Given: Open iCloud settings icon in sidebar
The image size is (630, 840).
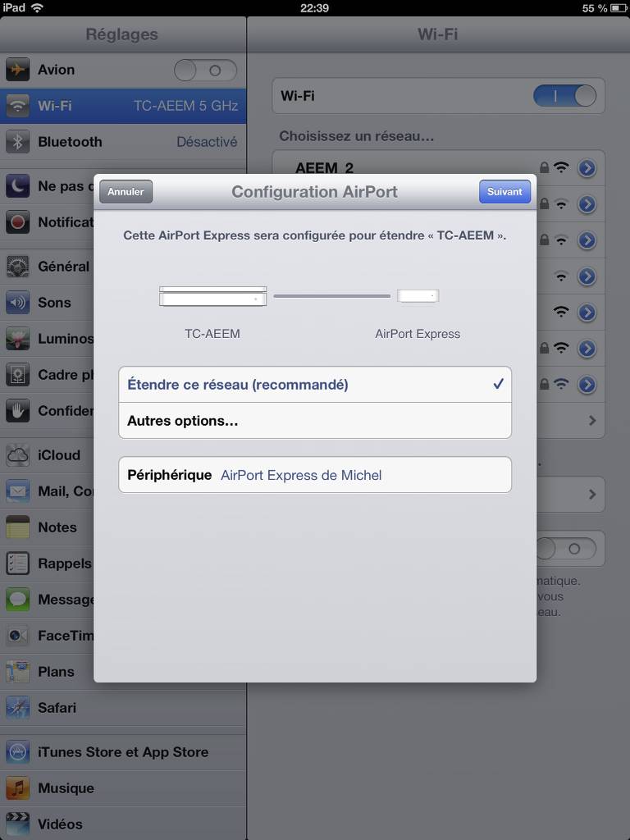Looking at the screenshot, I should pyautogui.click(x=18, y=455).
